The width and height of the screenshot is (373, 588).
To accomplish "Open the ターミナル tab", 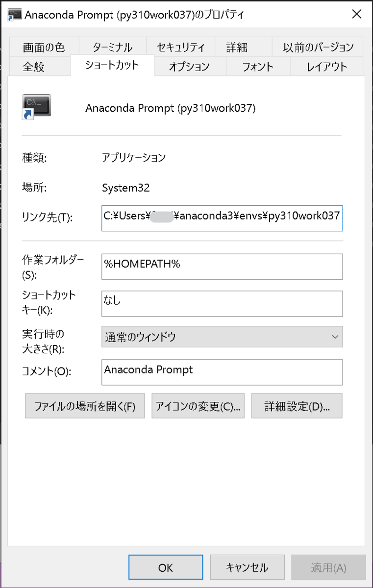I will 112,48.
